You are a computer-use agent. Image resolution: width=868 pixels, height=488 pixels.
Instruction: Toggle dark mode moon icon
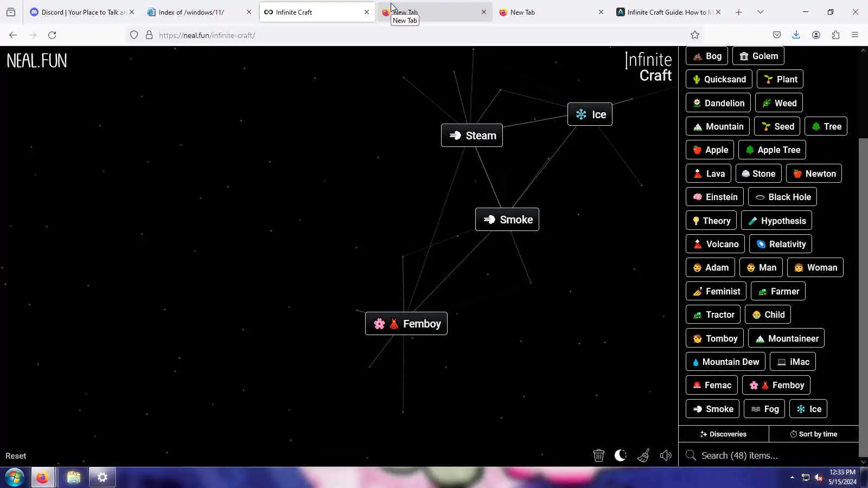coord(621,455)
